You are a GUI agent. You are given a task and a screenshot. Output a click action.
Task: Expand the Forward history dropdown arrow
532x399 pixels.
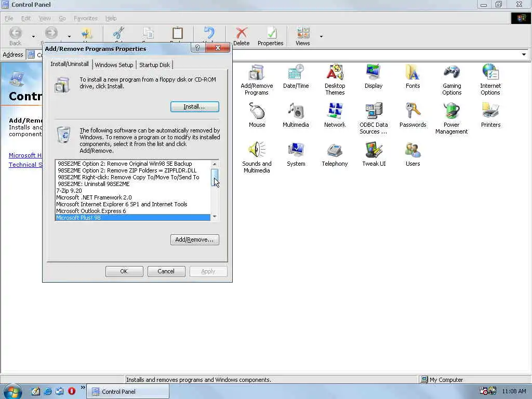69,36
